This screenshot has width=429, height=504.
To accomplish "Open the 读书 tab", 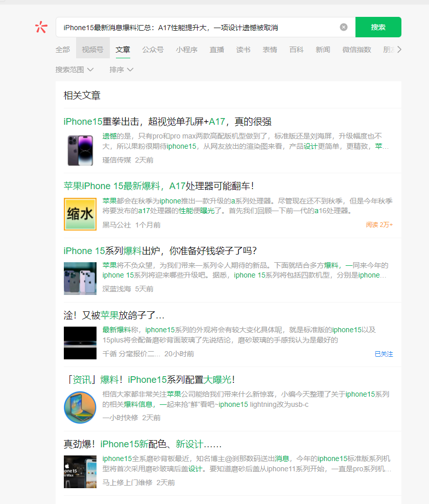I will (244, 50).
